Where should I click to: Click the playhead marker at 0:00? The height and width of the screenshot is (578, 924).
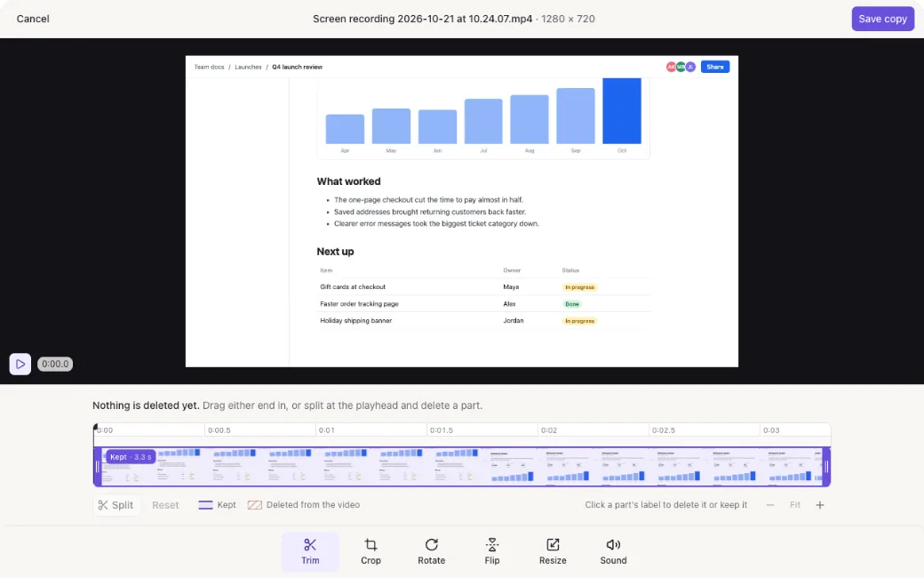(x=95, y=427)
